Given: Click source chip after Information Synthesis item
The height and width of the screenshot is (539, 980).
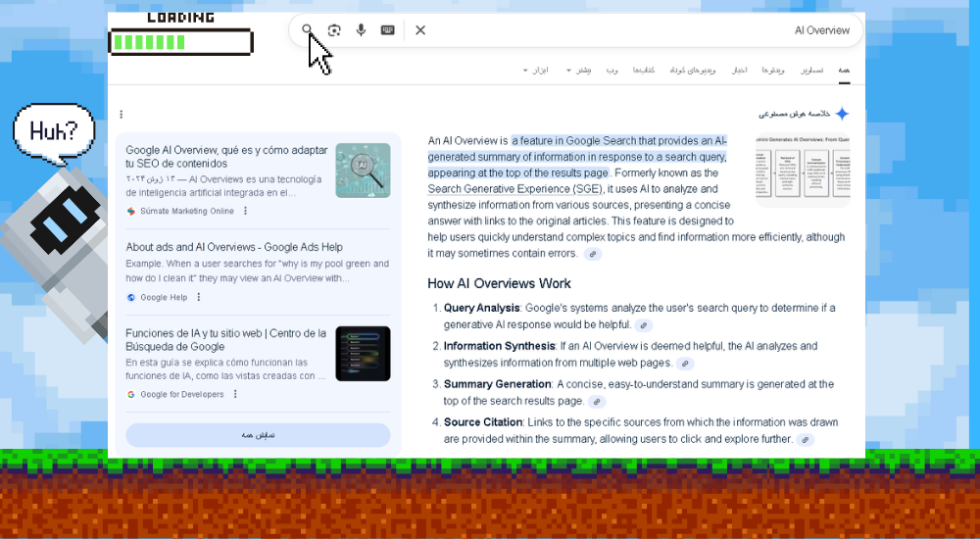Looking at the screenshot, I should click(x=685, y=364).
